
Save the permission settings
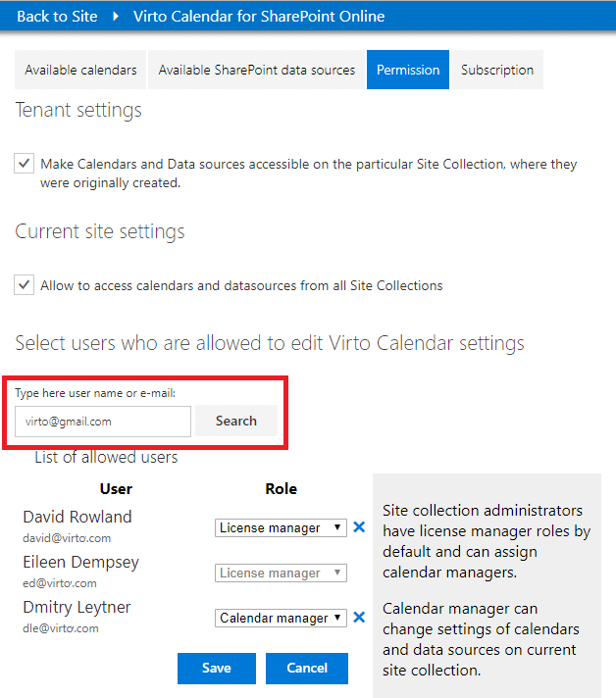click(x=217, y=669)
